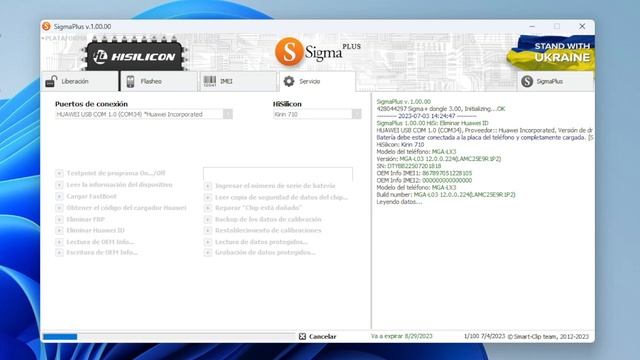Select the Servicio tab
The height and width of the screenshot is (360, 640).
tap(317, 82)
